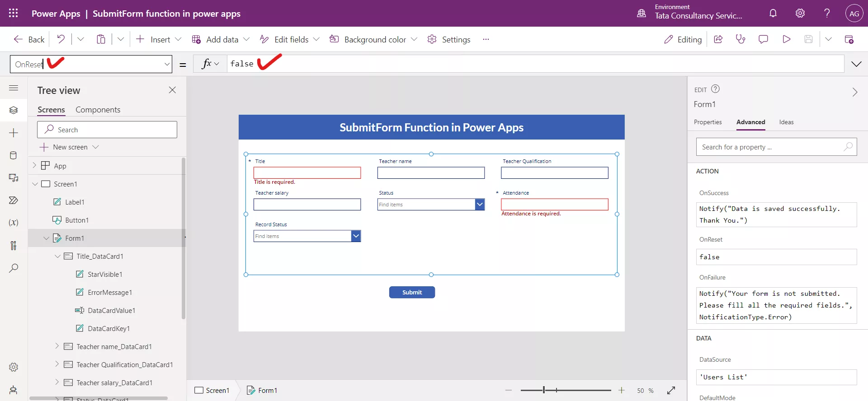Image resolution: width=868 pixels, height=401 pixels.
Task: Expand the Teacher name_DataCard1 node
Action: [x=57, y=346]
